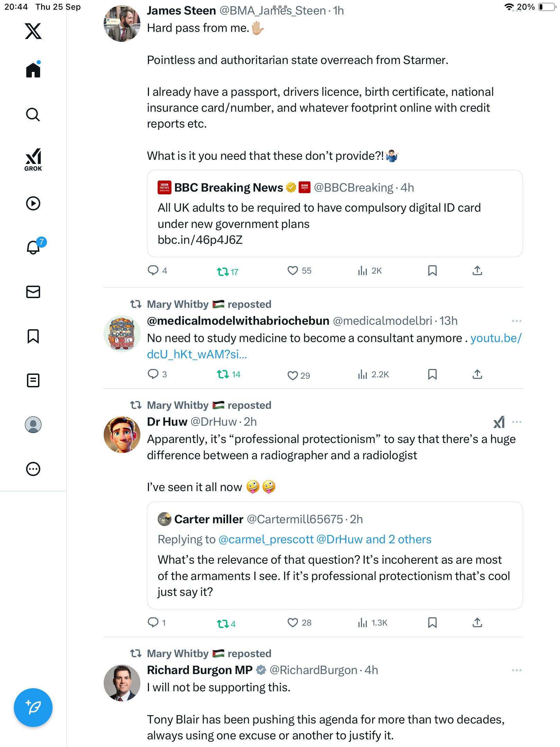Open the Lists sidebar icon

(x=33, y=380)
